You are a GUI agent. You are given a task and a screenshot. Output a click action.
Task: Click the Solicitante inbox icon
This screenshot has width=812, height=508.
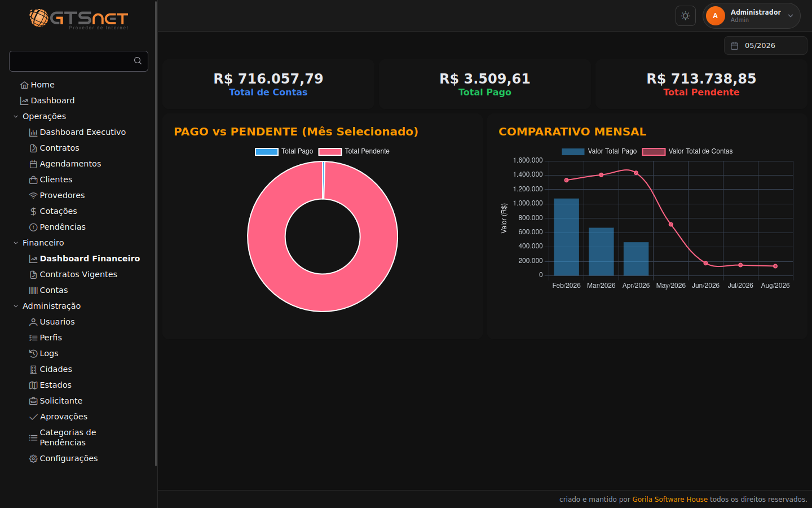[33, 401]
